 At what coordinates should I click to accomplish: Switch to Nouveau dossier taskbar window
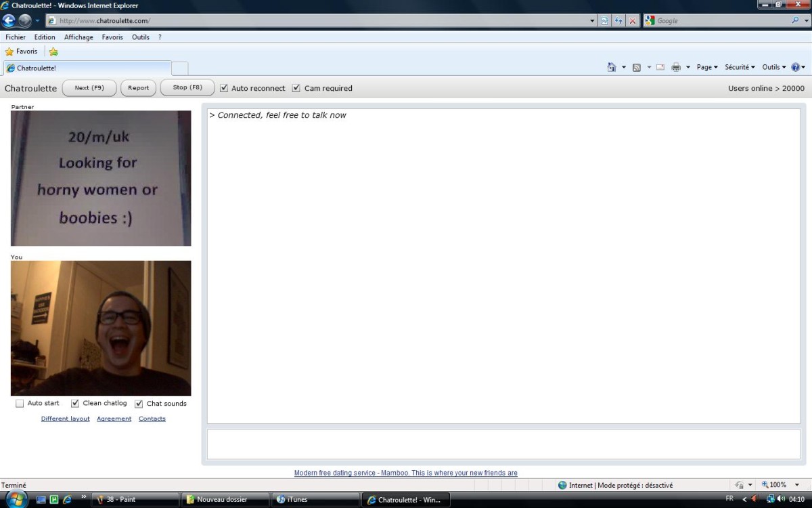(225, 500)
